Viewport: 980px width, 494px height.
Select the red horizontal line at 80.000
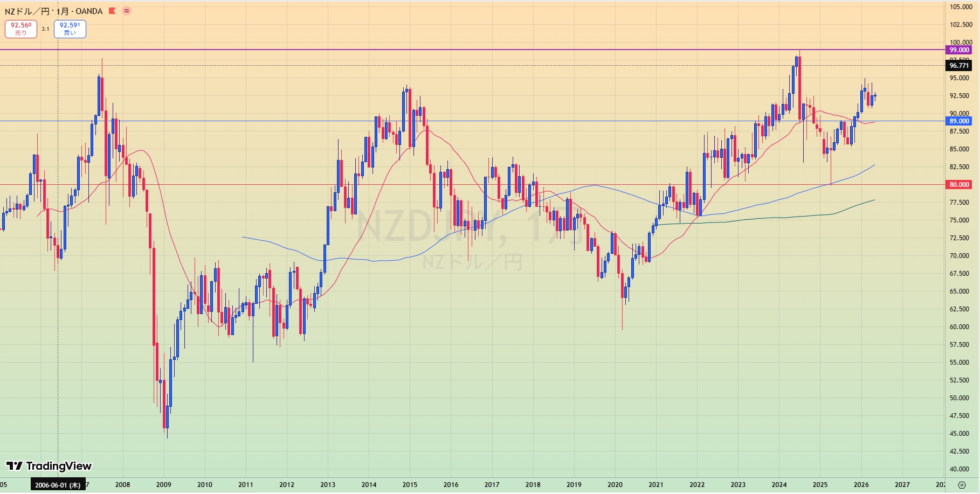[x=473, y=185]
